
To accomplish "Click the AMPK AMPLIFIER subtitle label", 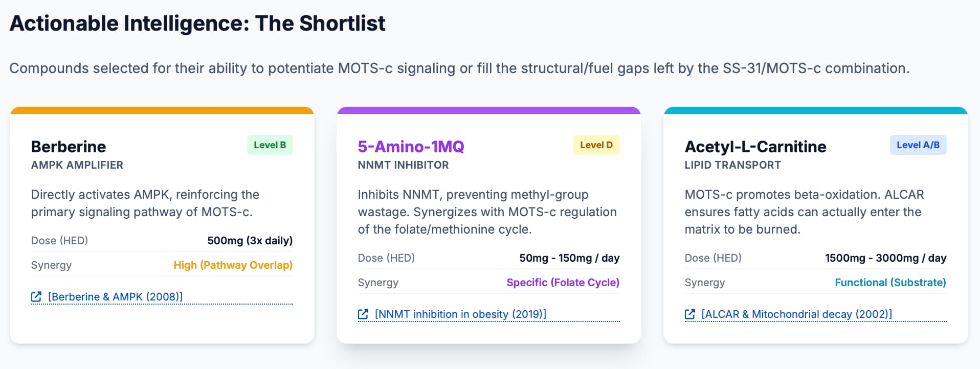I will (77, 165).
